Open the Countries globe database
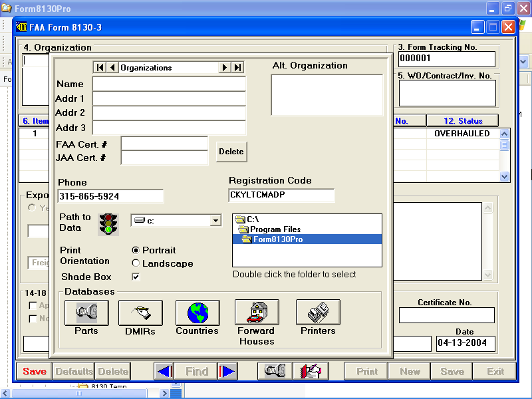 click(x=198, y=313)
